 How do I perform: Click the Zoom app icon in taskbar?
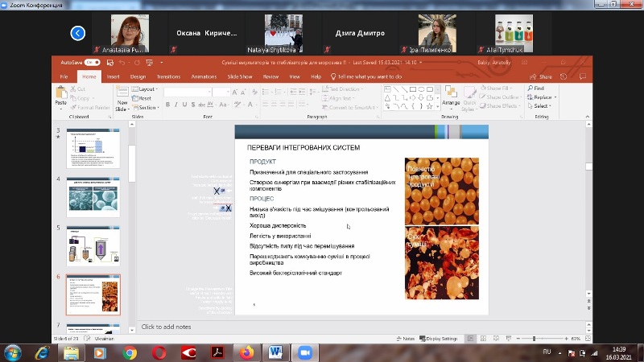pyautogui.click(x=305, y=352)
